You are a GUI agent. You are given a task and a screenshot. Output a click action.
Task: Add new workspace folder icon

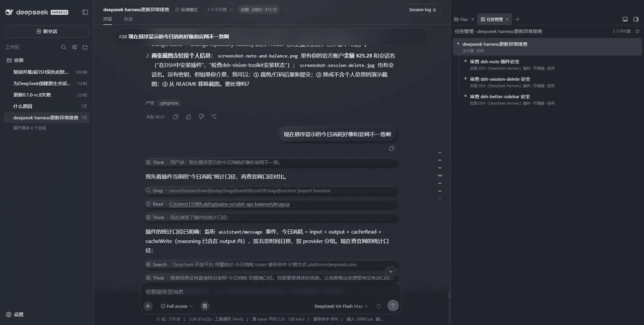coord(85,47)
